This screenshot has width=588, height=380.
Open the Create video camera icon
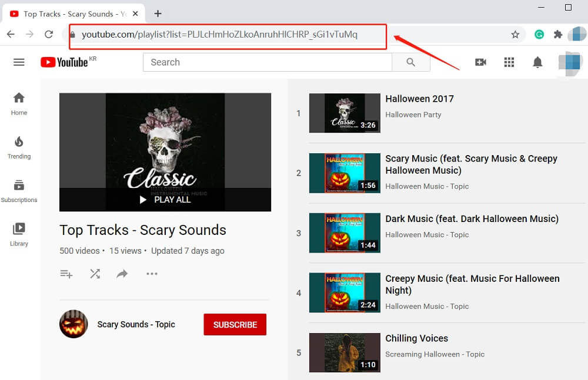480,62
